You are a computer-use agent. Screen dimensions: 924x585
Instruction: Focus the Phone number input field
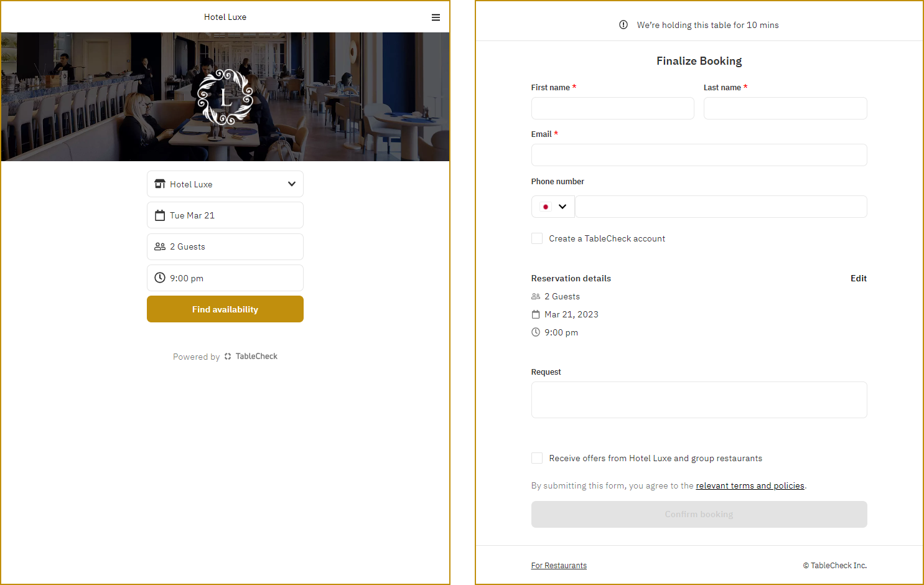coord(721,207)
